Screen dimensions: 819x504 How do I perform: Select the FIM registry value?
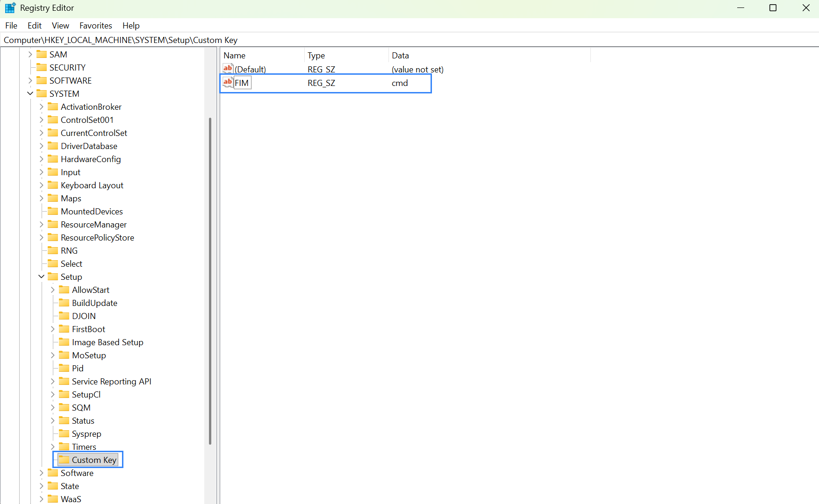point(243,82)
